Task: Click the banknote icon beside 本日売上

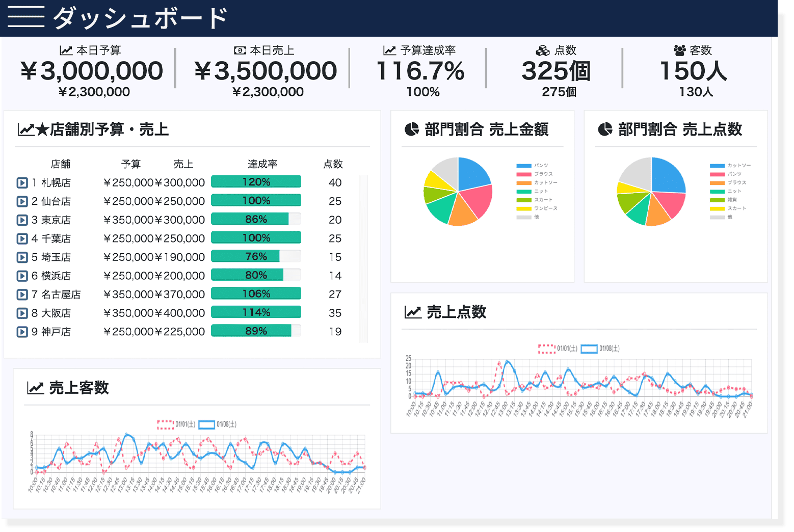Action: tap(240, 50)
